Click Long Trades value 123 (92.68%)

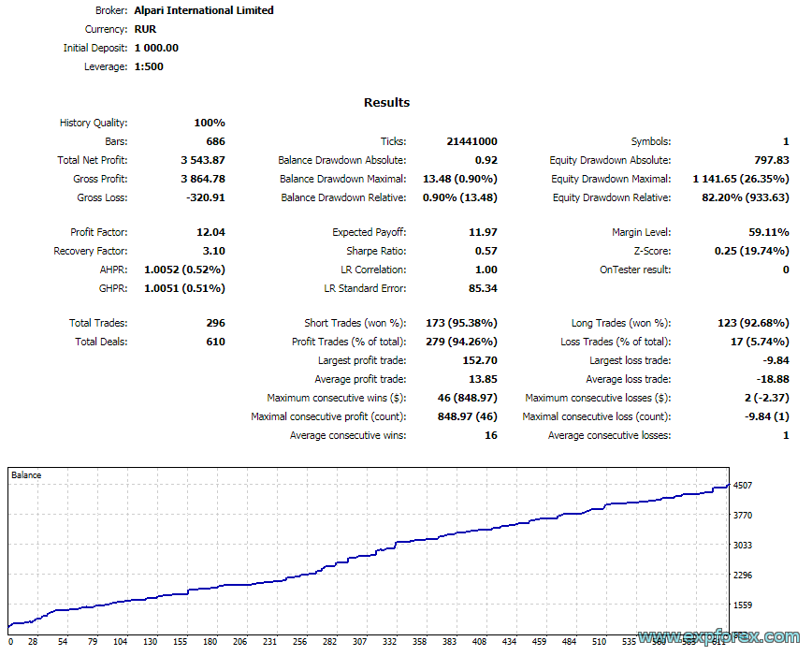[753, 323]
